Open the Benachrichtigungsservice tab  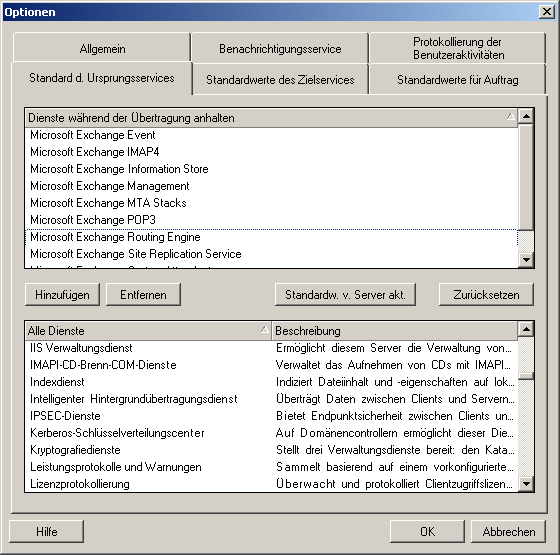[x=280, y=48]
